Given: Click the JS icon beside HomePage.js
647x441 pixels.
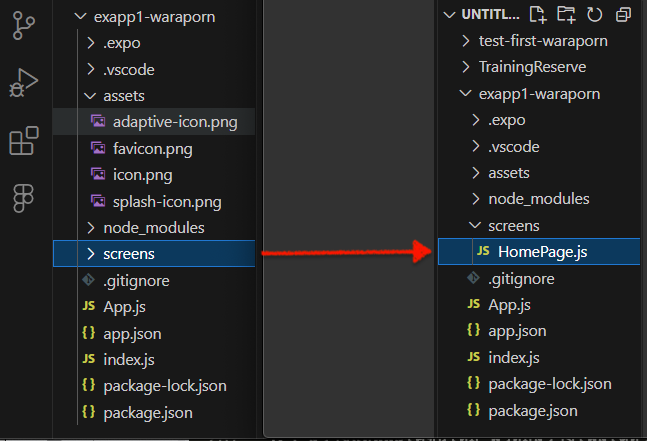Looking at the screenshot, I should tap(483, 252).
